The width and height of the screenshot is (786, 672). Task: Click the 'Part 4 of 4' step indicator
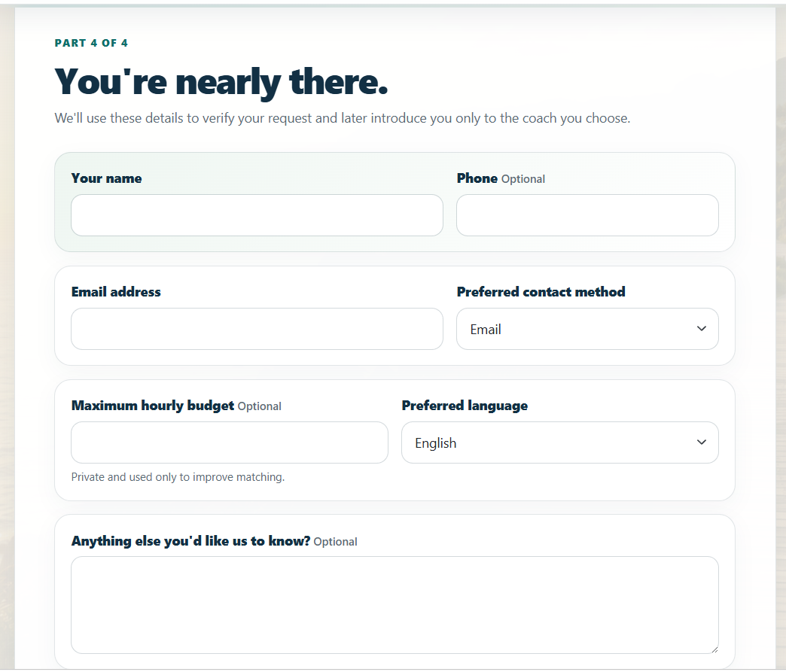[x=91, y=43]
